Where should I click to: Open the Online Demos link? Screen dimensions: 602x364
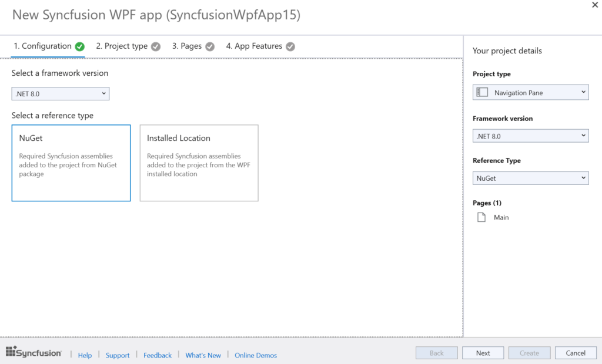[x=255, y=355]
